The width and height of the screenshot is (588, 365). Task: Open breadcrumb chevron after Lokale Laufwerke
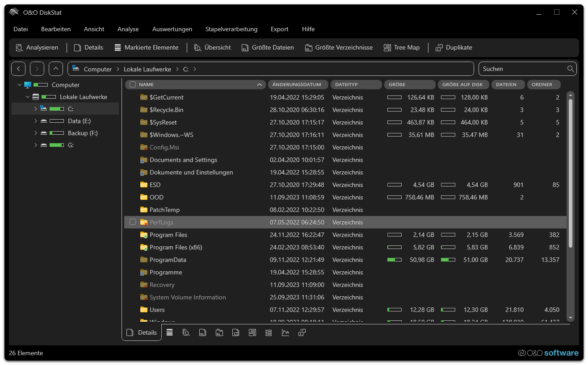pos(177,69)
